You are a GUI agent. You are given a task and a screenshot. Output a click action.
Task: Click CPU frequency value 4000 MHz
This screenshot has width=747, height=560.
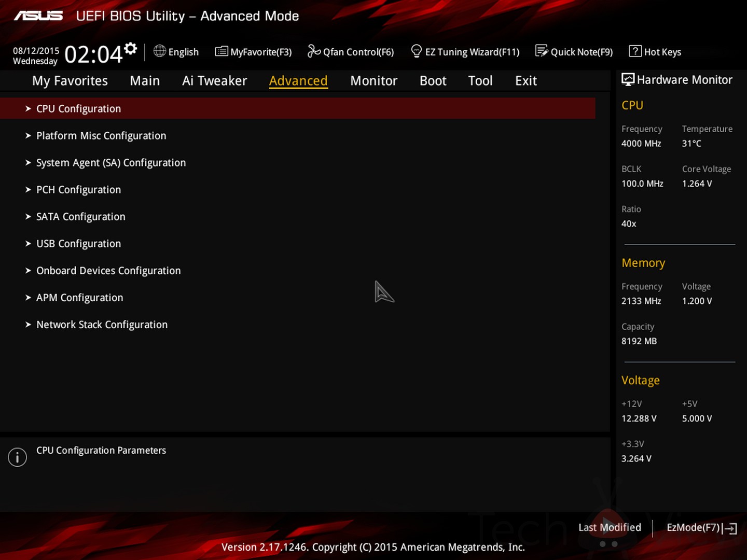tap(641, 143)
